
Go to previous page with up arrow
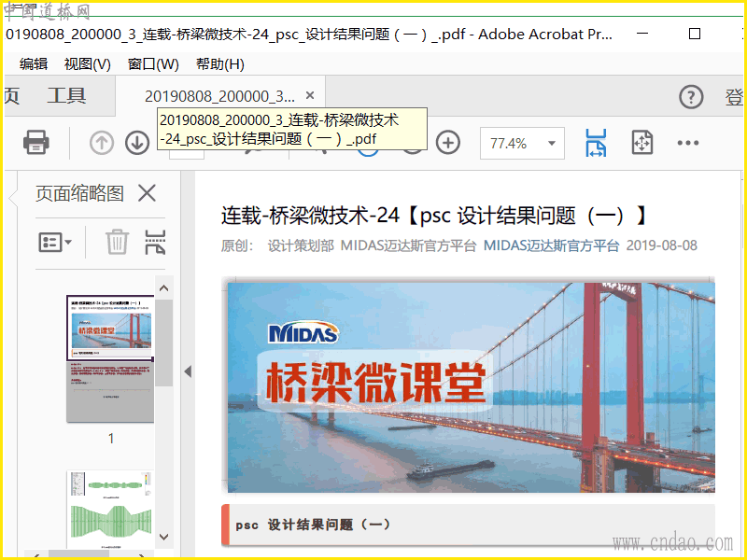(x=102, y=143)
